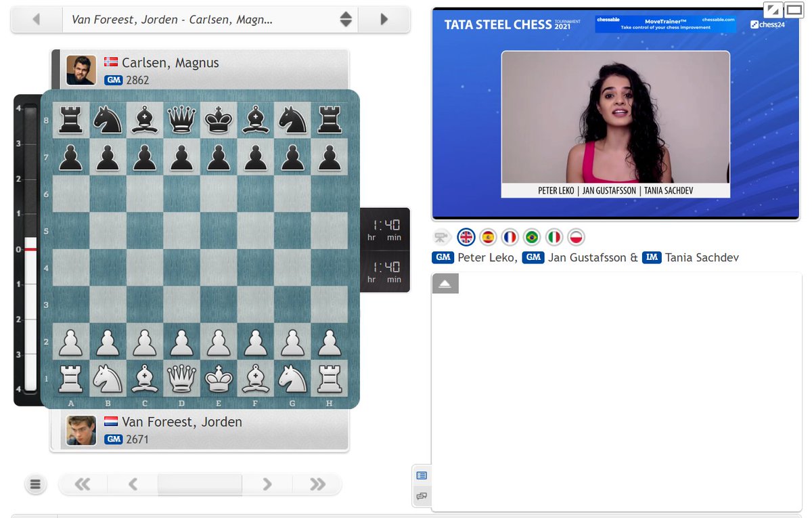812x518 pixels.
Task: Click the Dutch flag next to Van Foreest
Action: (111, 421)
